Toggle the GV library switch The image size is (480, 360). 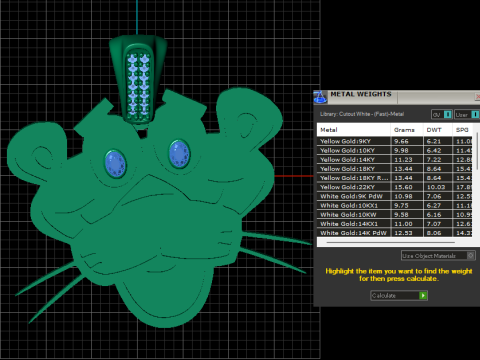(442, 115)
